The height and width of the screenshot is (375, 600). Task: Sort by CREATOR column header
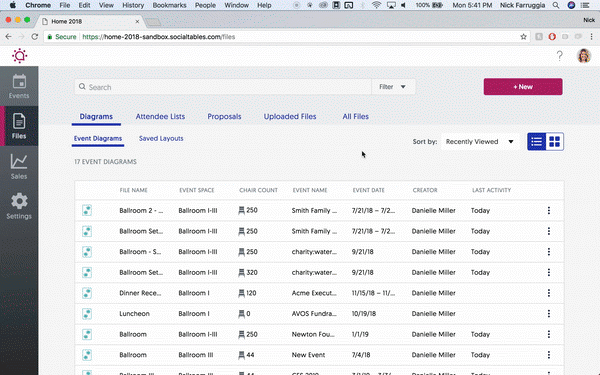coord(425,190)
